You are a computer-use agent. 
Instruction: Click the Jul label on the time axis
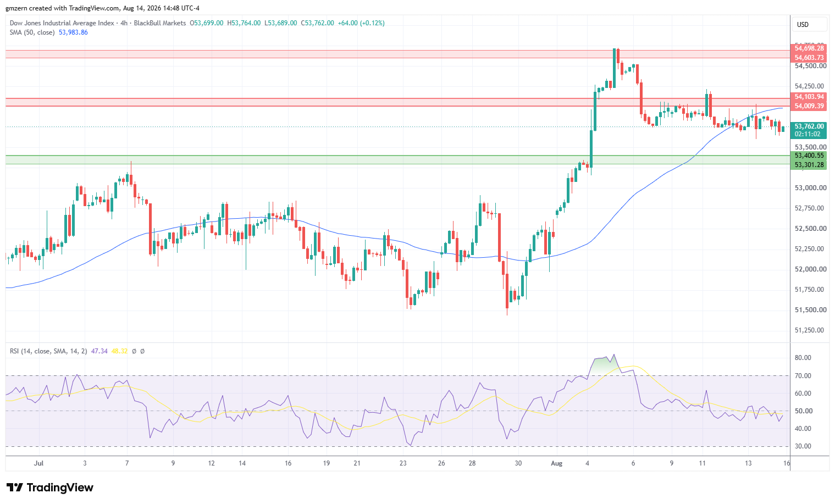tap(38, 463)
